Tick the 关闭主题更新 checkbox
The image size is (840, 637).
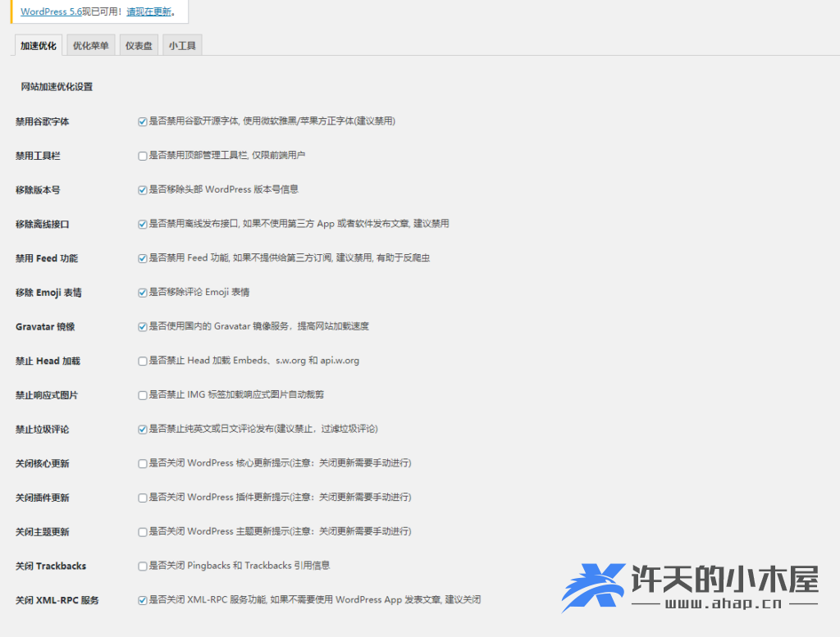tap(143, 532)
